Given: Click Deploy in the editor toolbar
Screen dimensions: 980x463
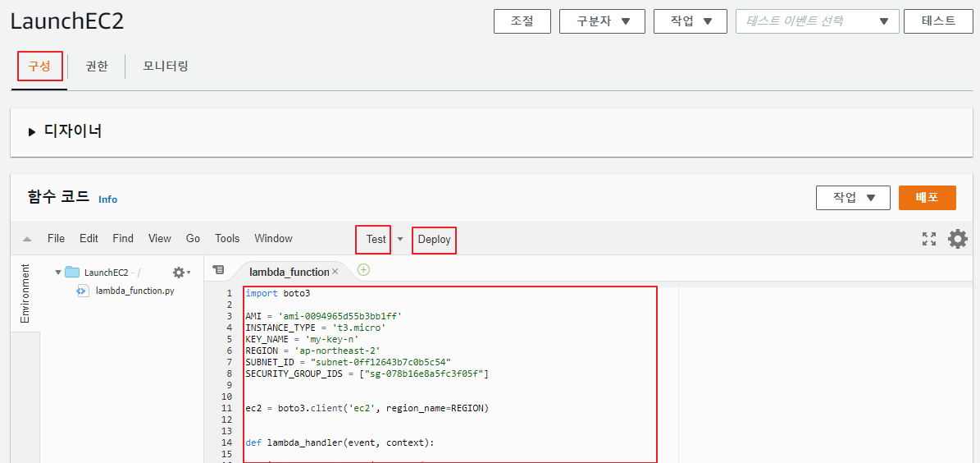Looking at the screenshot, I should tap(435, 240).
